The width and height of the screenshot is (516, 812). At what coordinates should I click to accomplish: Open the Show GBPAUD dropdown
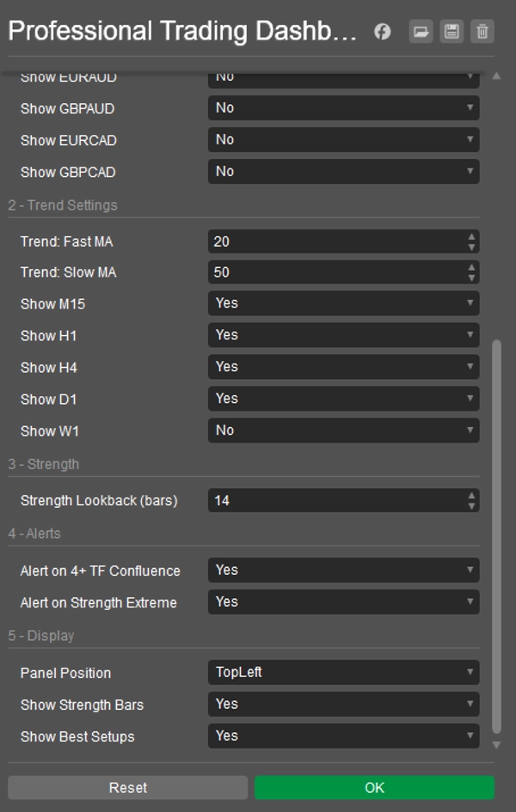click(343, 108)
